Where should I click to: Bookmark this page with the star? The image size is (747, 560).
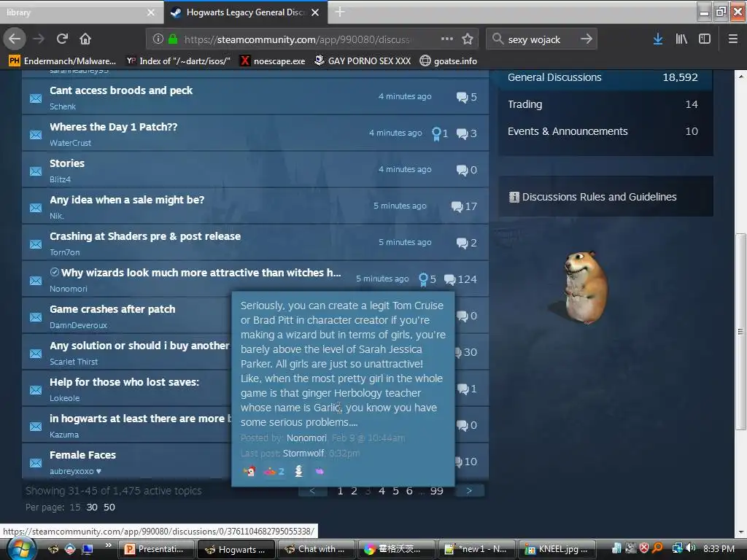468,39
